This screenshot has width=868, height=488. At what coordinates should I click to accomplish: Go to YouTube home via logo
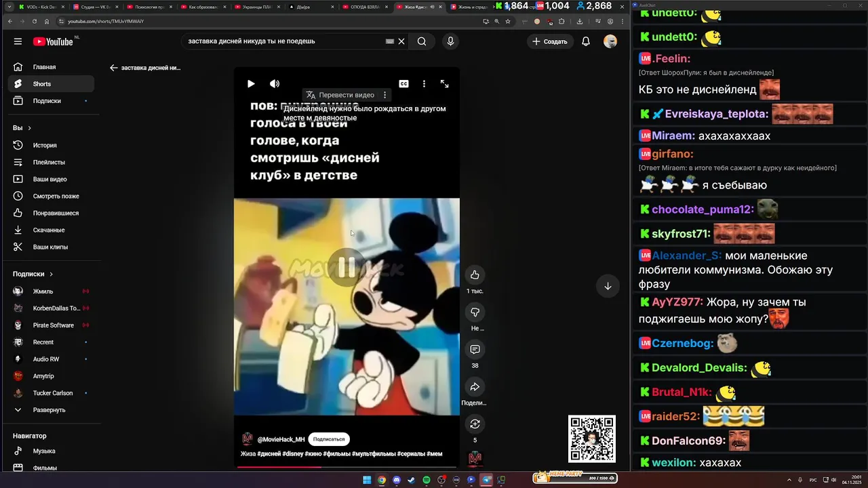[53, 41]
